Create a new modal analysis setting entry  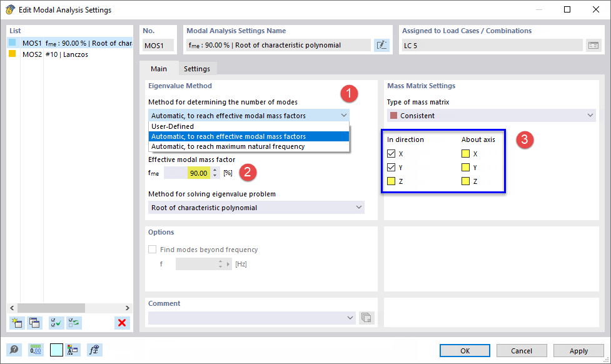coord(16,323)
